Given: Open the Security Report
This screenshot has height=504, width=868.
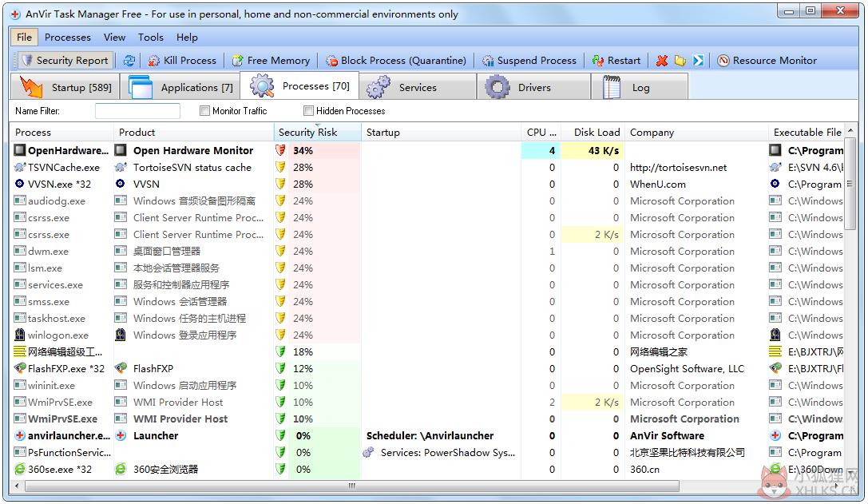Looking at the screenshot, I should 64,61.
